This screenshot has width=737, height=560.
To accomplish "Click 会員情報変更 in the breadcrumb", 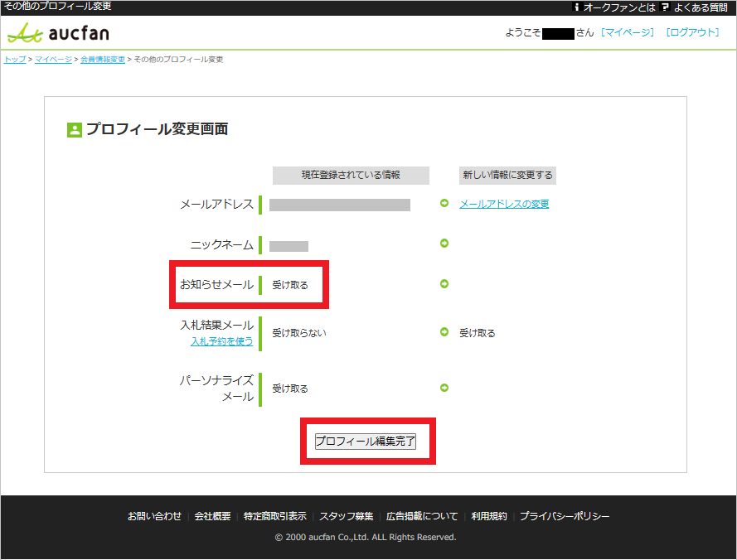I will [x=103, y=59].
